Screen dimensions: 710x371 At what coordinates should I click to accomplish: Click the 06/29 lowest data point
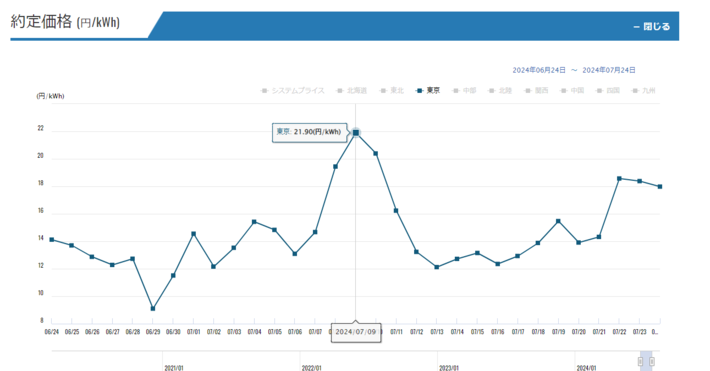click(x=153, y=308)
